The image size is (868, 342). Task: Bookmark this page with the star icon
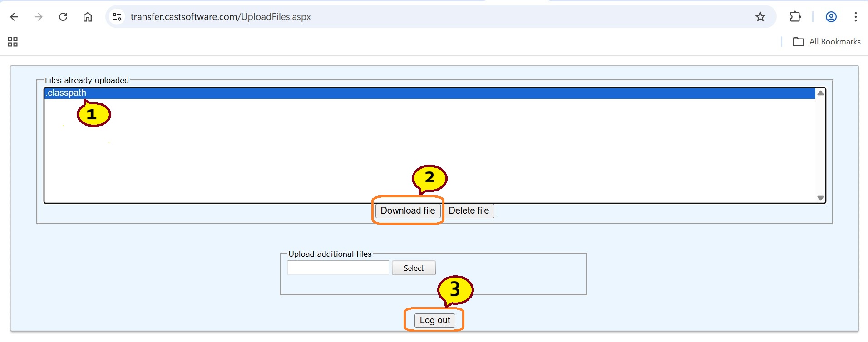tap(760, 17)
